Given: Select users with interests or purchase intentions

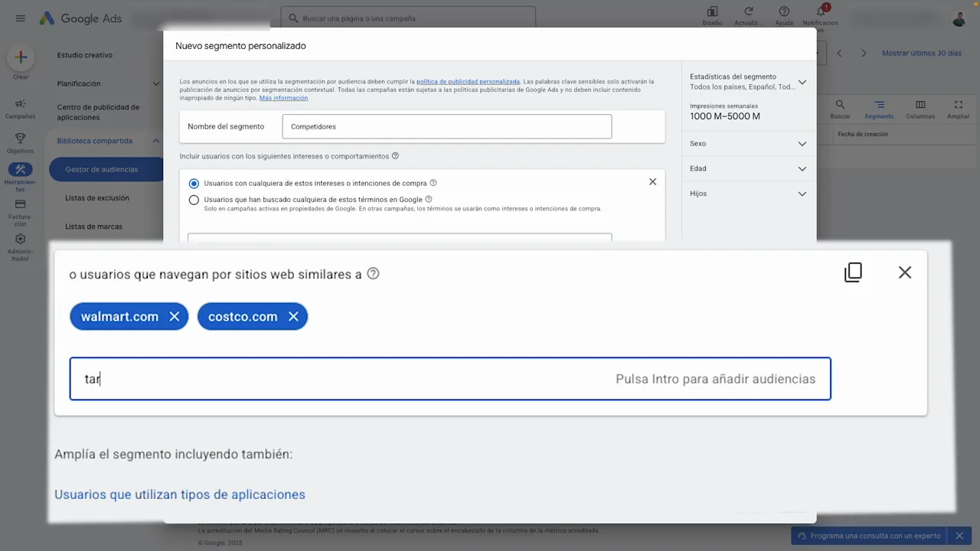Looking at the screenshot, I should pyautogui.click(x=194, y=184).
